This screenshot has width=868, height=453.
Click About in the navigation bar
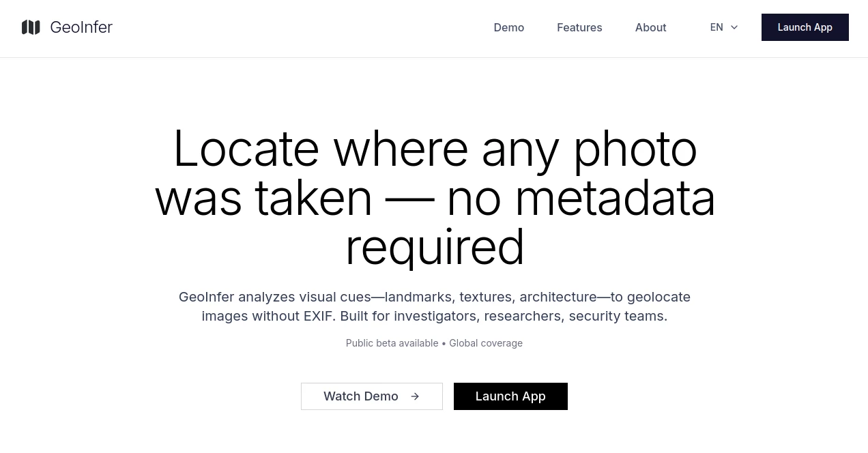coord(650,27)
